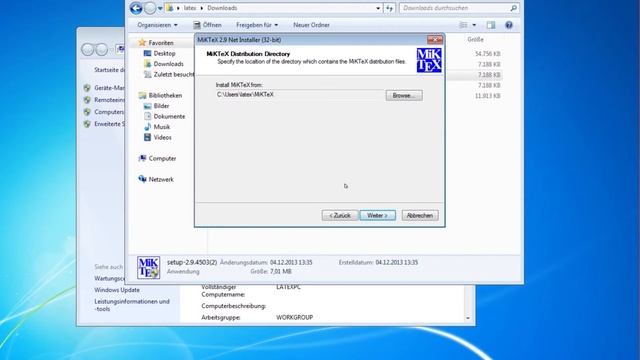The width and height of the screenshot is (640, 360).
Task: Click the LATEXPC computer name in the System window
Action: tap(288, 287)
